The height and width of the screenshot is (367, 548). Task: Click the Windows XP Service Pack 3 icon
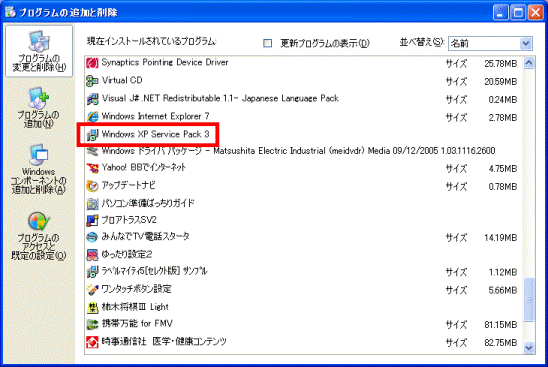point(92,135)
